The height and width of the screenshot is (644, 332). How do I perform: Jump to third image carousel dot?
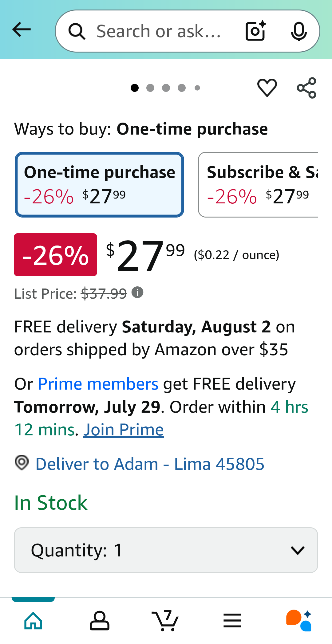click(x=166, y=88)
